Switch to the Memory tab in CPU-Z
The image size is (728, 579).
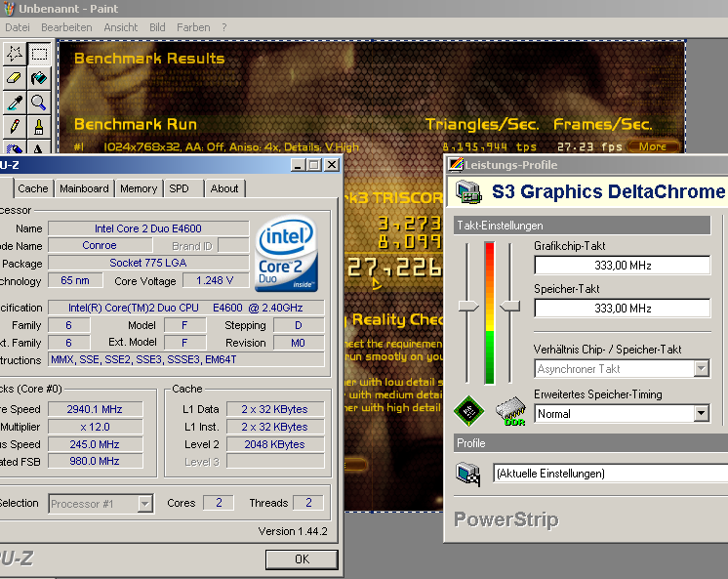pyautogui.click(x=139, y=188)
